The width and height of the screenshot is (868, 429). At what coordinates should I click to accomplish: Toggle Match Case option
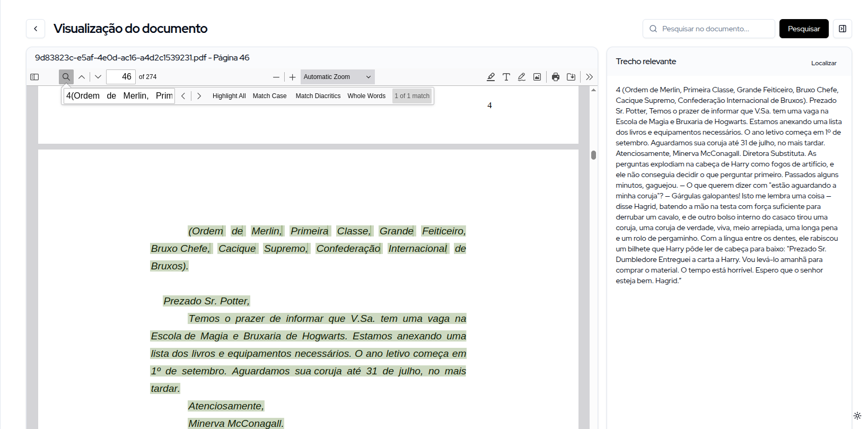[269, 96]
